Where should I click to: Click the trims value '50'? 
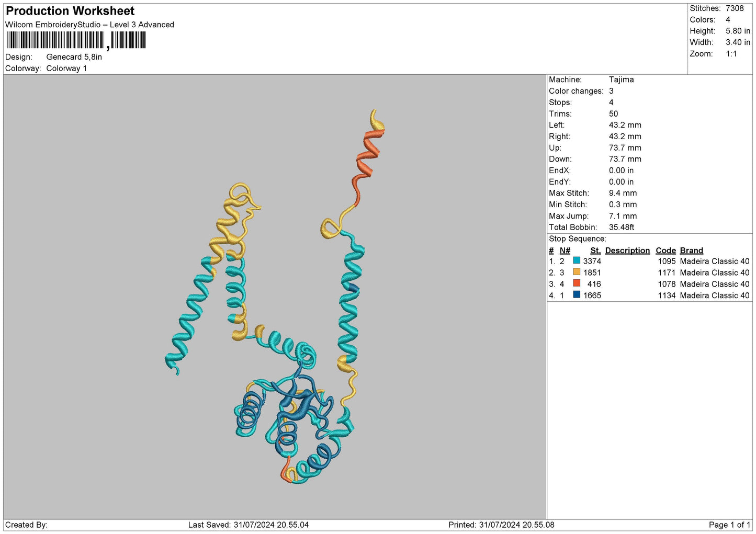point(614,113)
